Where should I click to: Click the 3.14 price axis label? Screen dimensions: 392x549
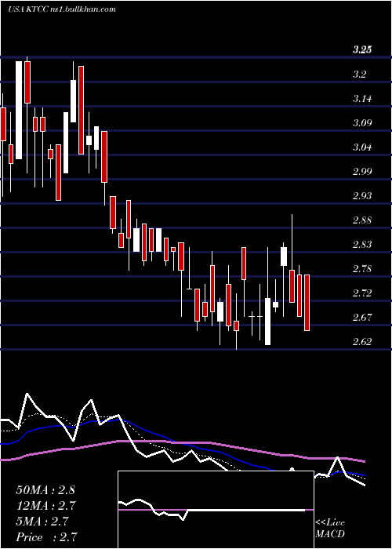(x=362, y=99)
